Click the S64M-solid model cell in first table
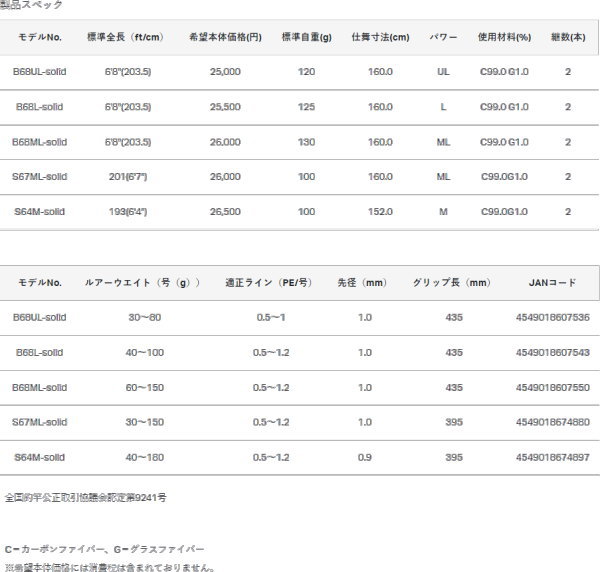The image size is (600, 572). click(39, 212)
